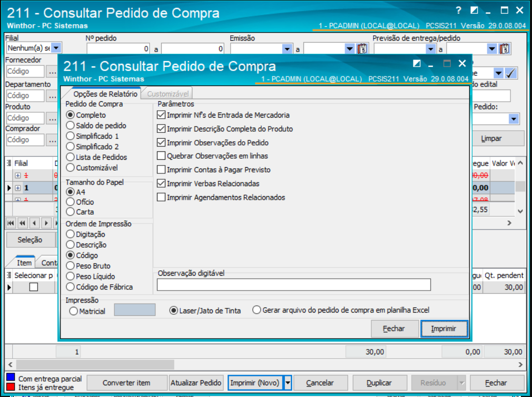Click the red Itens já entregue color swatch
This screenshot has width=532, height=397.
click(11, 387)
